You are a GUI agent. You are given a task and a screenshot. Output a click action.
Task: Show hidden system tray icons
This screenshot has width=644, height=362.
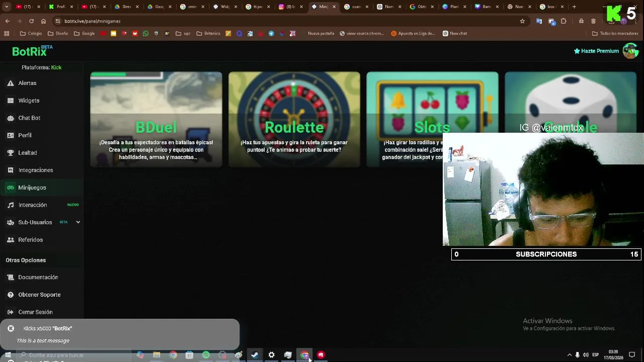tap(570, 355)
